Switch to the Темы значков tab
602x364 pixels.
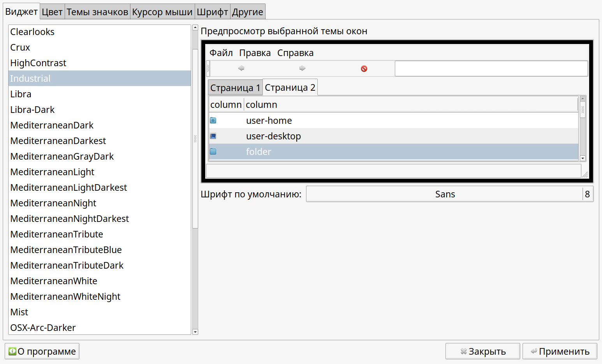click(x=97, y=12)
